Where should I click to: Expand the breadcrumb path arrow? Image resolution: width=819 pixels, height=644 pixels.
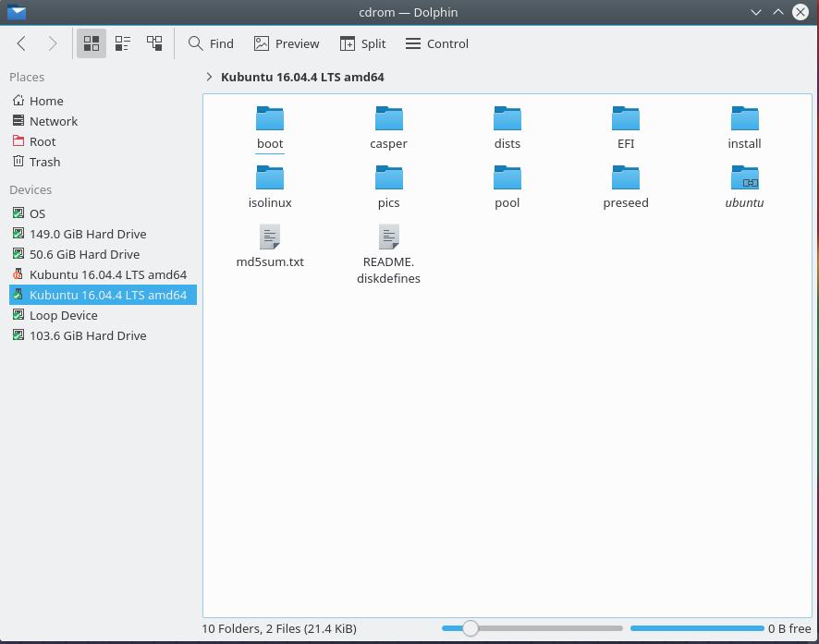(210, 78)
